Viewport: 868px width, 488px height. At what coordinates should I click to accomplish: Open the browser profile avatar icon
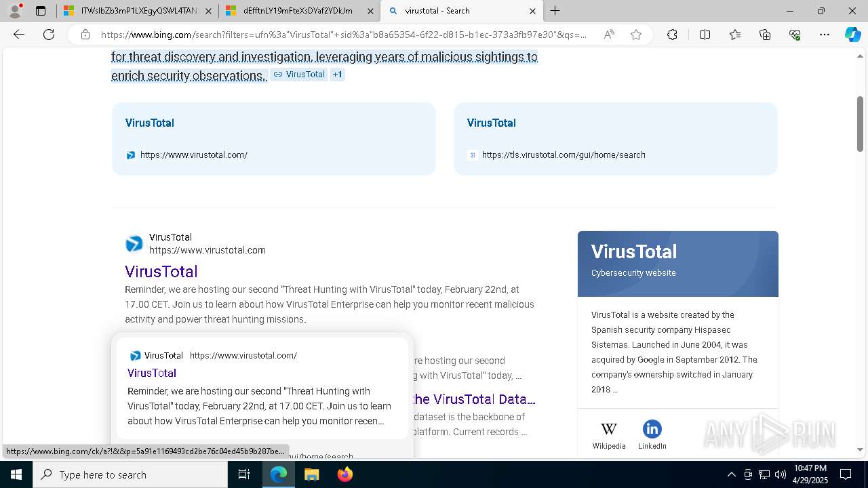coord(15,11)
